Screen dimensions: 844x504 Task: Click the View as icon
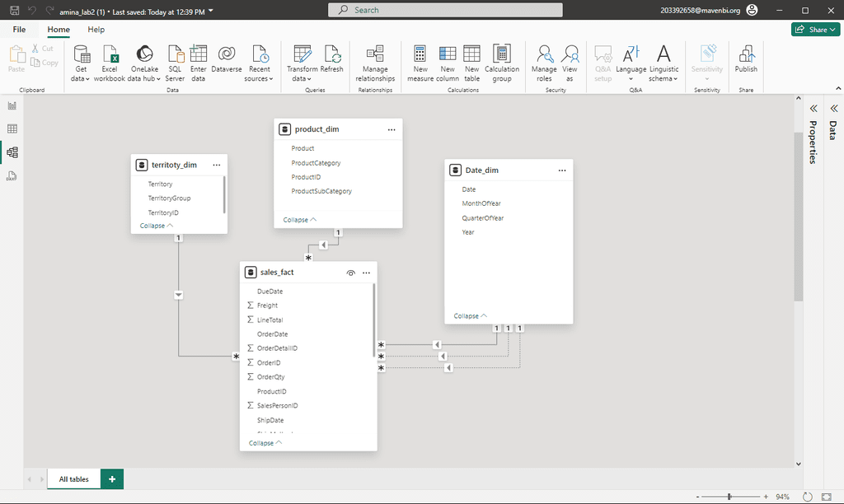coord(570,54)
